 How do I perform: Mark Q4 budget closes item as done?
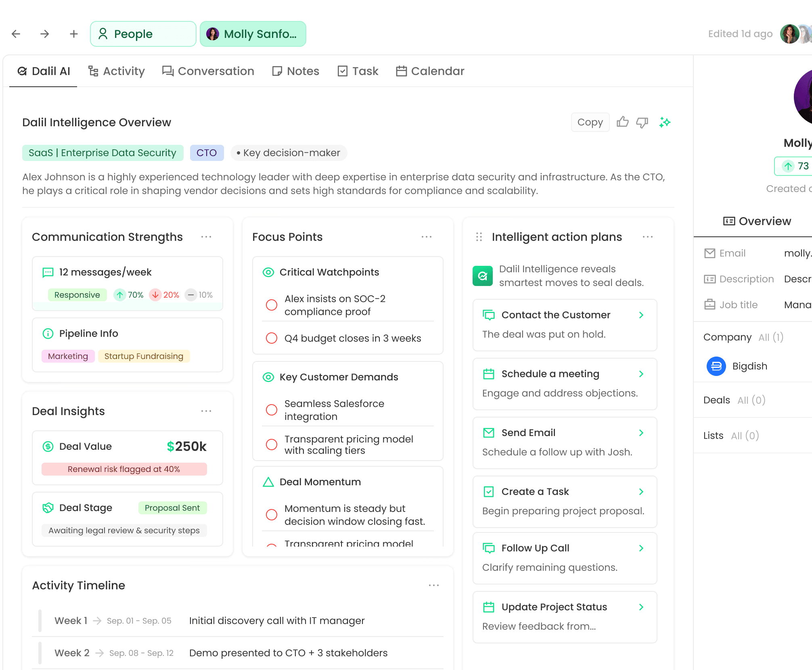pyautogui.click(x=272, y=338)
